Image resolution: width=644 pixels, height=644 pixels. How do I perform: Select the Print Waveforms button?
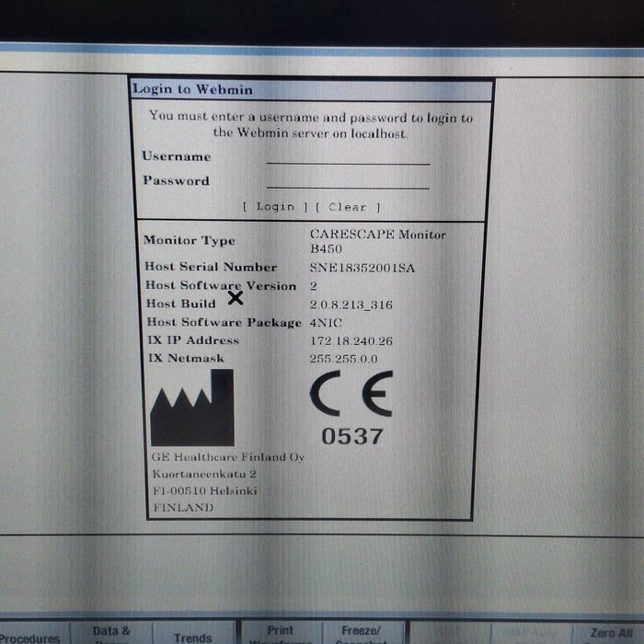point(281,633)
